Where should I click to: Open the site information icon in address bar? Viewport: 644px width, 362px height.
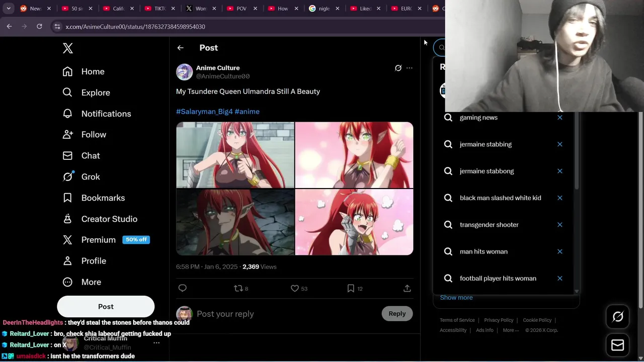point(57,27)
